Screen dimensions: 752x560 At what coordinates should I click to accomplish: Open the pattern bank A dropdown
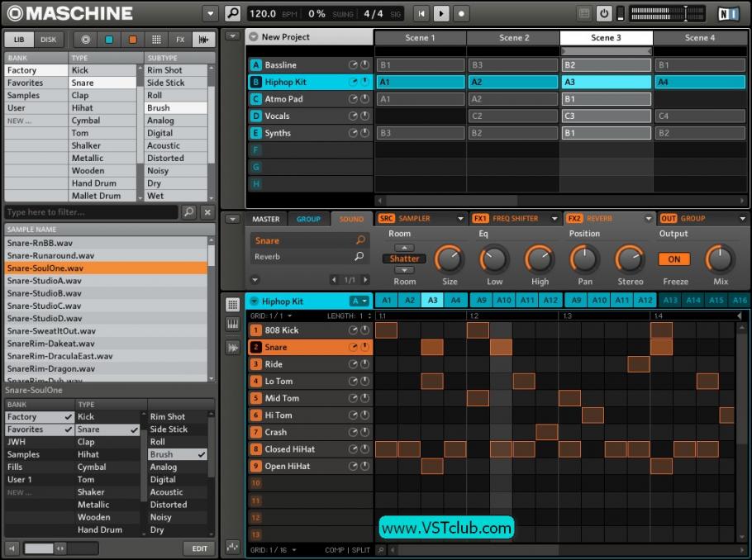[359, 301]
